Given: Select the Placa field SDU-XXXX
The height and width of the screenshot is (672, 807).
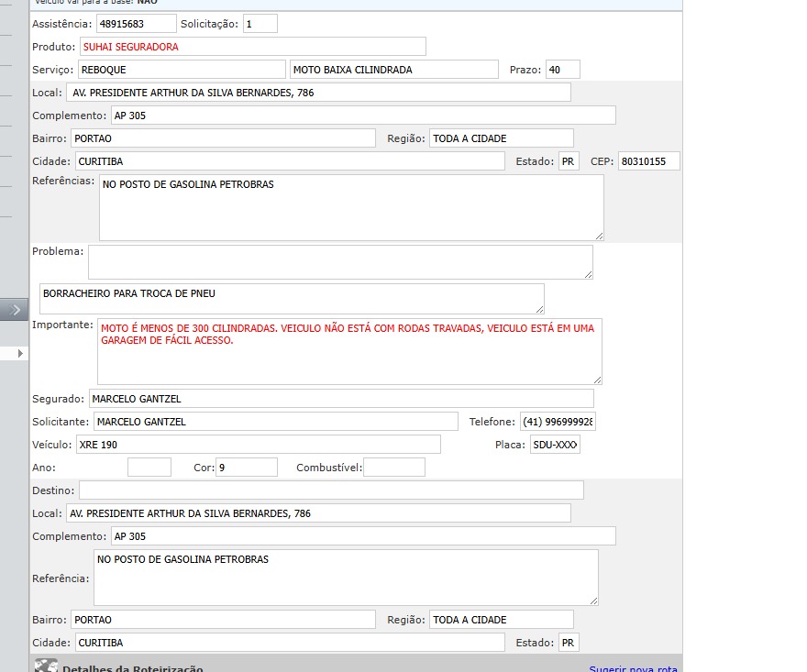Looking at the screenshot, I should pyautogui.click(x=555, y=445).
